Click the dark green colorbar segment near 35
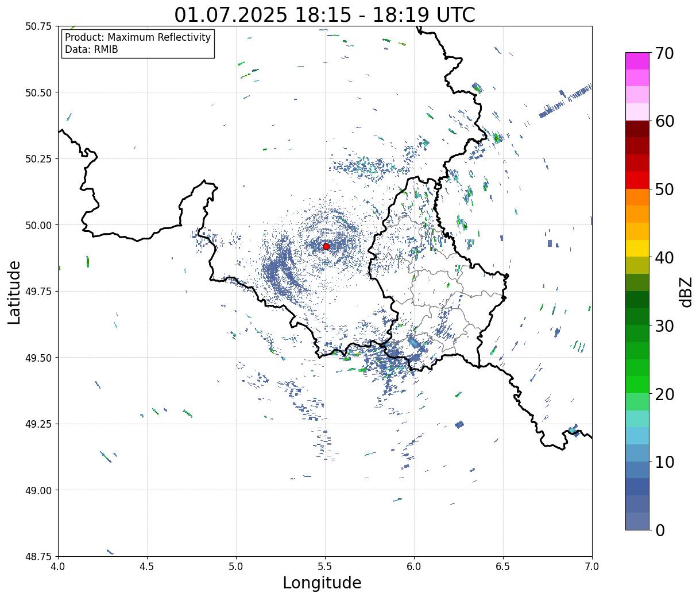700x597 pixels. click(x=637, y=299)
